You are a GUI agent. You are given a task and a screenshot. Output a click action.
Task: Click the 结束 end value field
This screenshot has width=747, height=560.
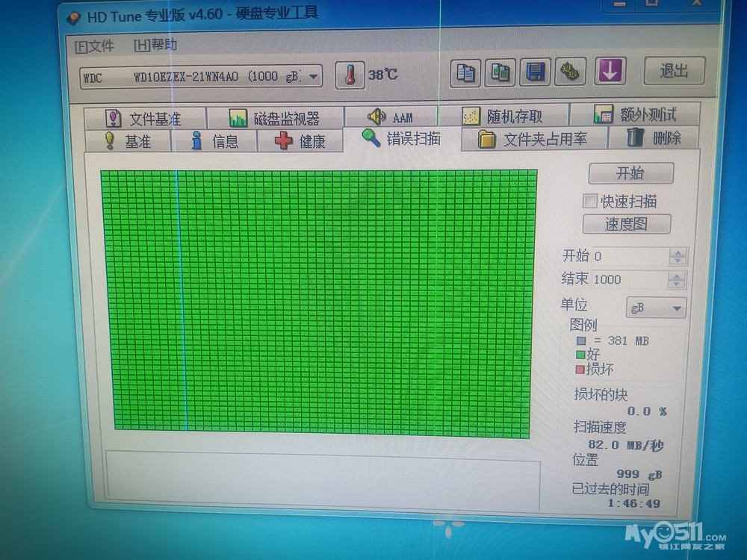(627, 279)
